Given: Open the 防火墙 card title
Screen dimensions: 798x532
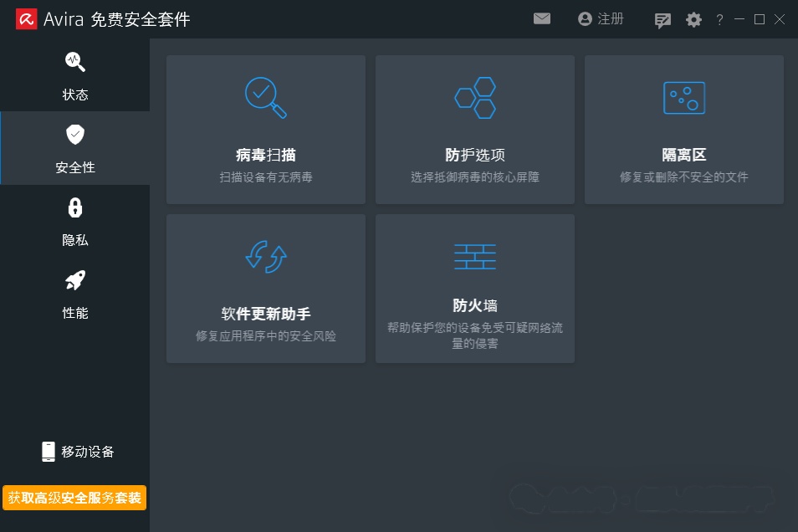Looking at the screenshot, I should click(x=475, y=305).
